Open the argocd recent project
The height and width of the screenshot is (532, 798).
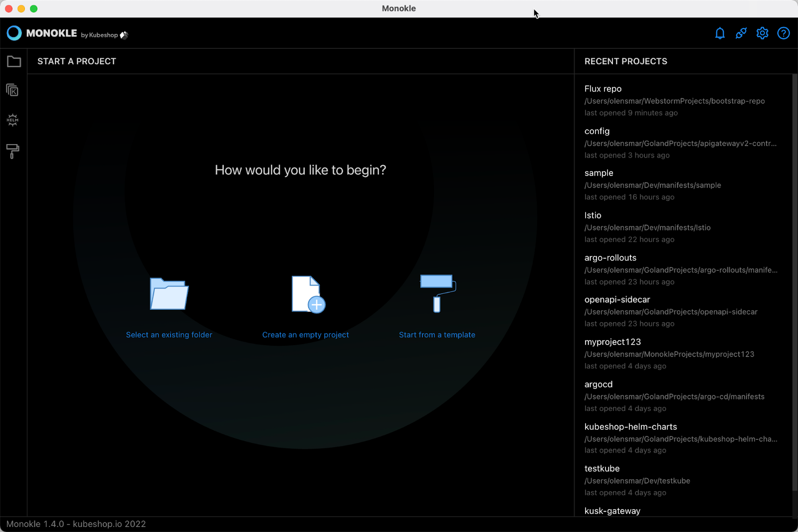pyautogui.click(x=598, y=384)
